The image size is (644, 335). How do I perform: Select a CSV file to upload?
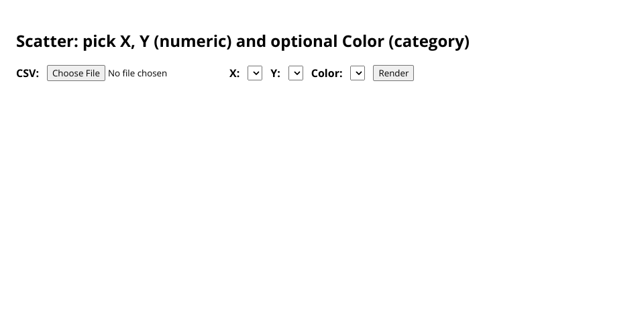(x=76, y=73)
